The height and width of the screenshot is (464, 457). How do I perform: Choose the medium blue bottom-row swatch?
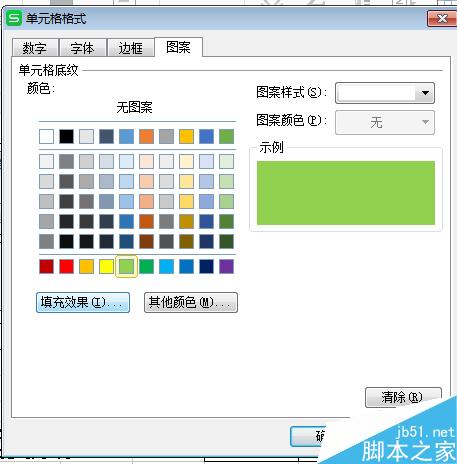point(186,266)
